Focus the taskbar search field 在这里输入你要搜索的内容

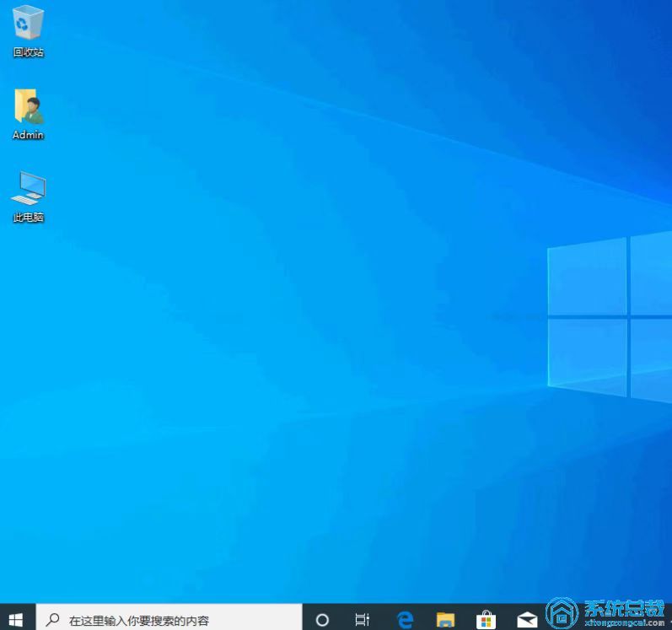tap(169, 620)
